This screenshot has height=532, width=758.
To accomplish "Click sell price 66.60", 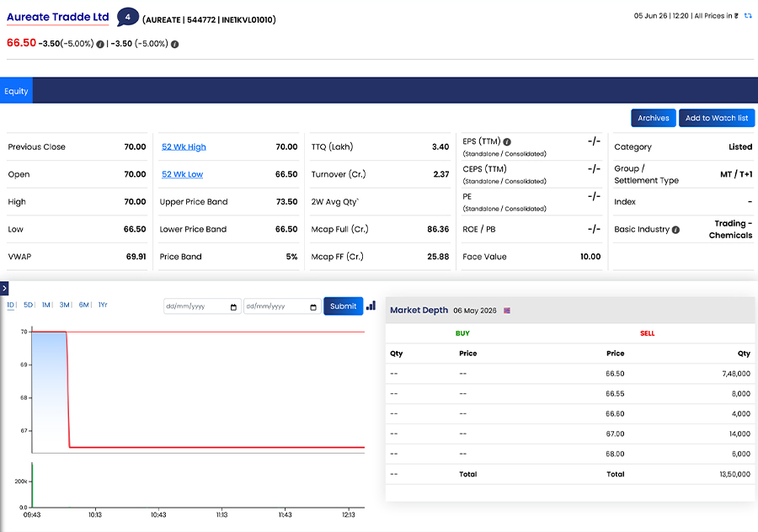I will coord(615,414).
